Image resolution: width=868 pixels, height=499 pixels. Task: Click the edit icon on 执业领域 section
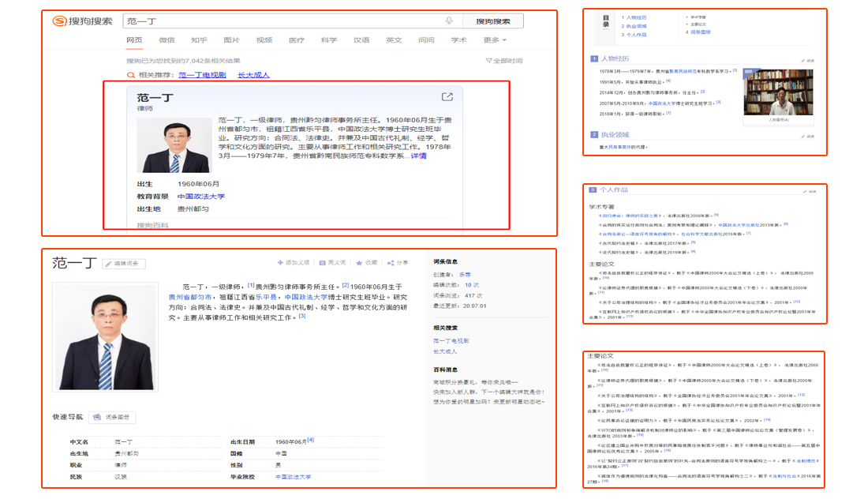point(803,136)
